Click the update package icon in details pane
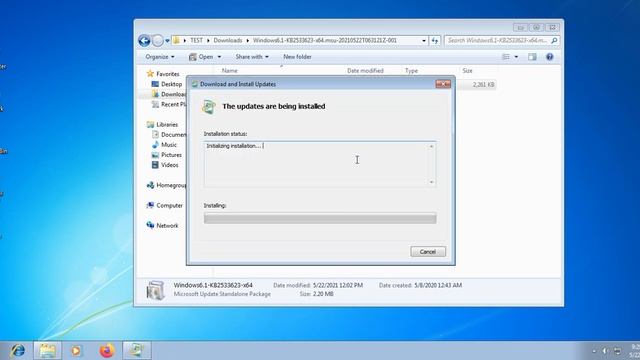The width and height of the screenshot is (640, 360). tap(156, 290)
